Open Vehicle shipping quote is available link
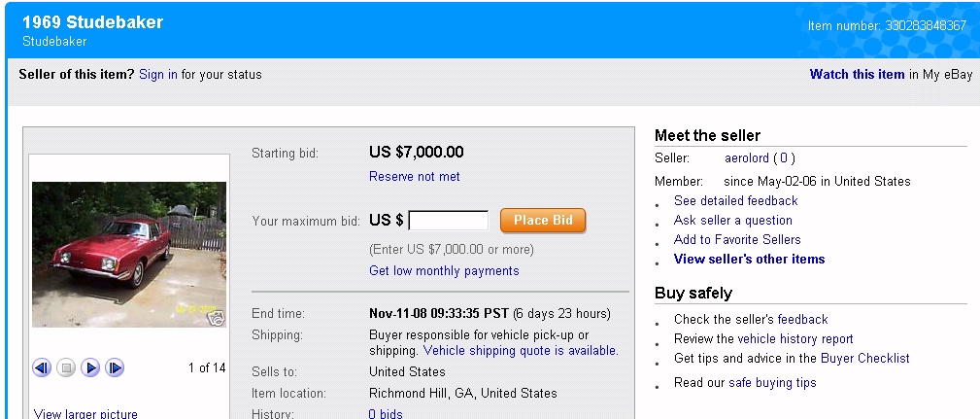980x419 pixels. 521,350
